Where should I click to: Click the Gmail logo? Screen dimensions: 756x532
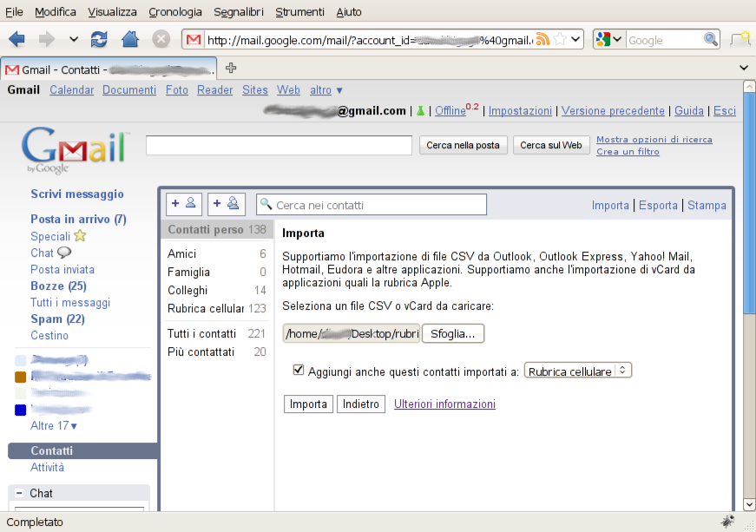pos(76,150)
